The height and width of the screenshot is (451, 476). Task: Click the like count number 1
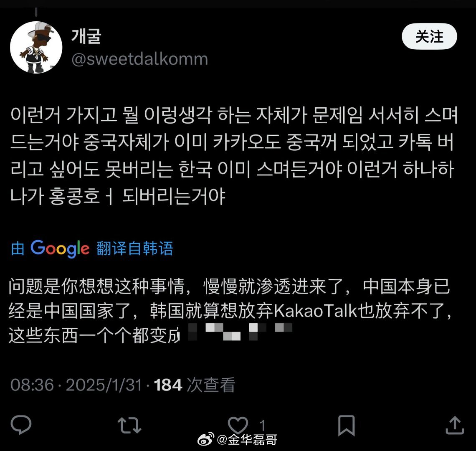tap(262, 425)
